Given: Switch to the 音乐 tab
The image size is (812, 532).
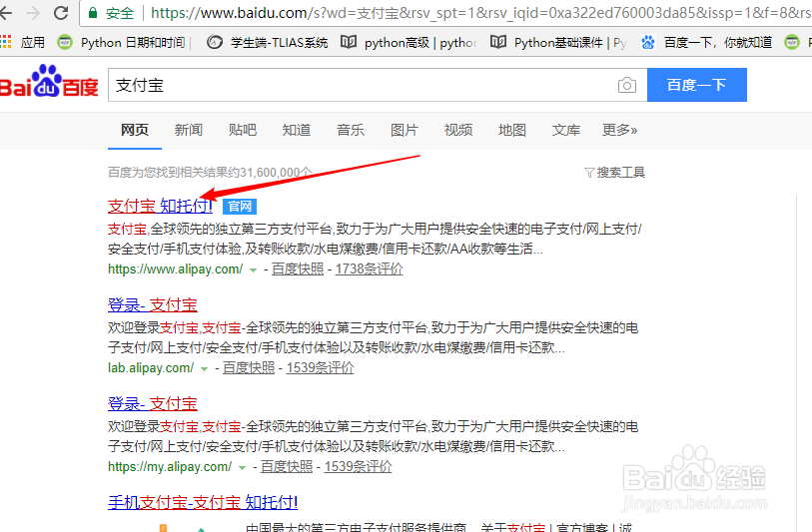Looking at the screenshot, I should coord(351,130).
